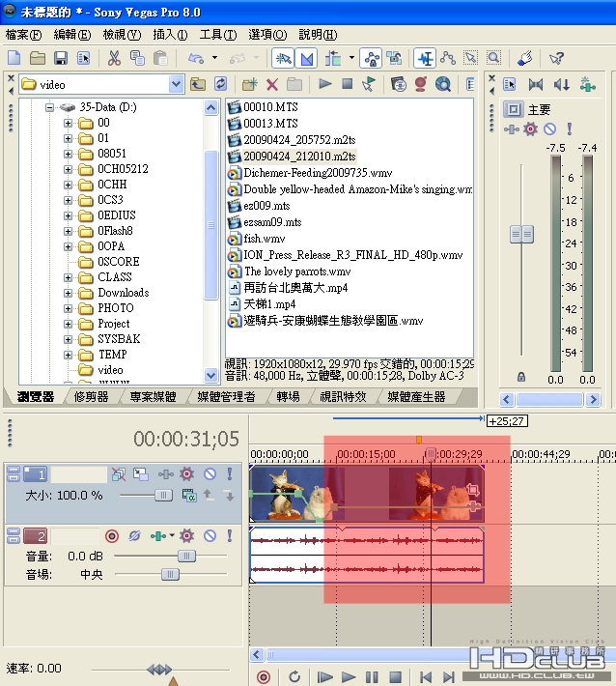Select the envelope edit tool
The image size is (616, 686).
point(448,58)
